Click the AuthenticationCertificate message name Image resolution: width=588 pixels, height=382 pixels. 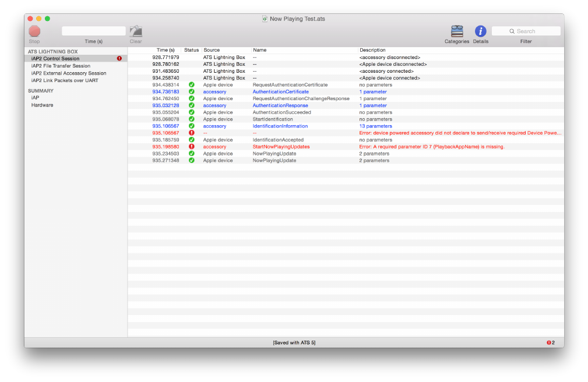click(280, 91)
